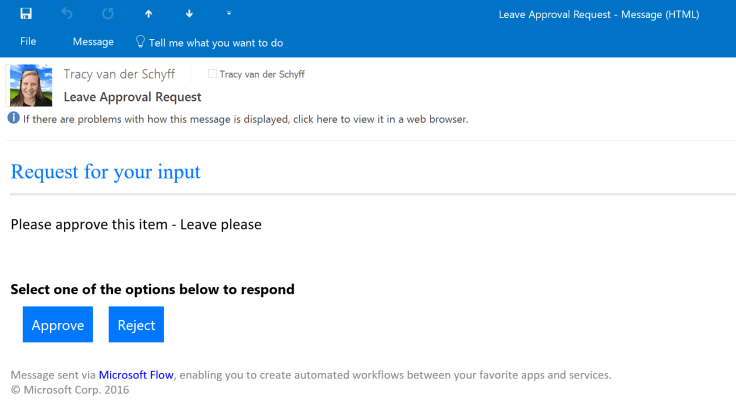
Task: Click the Redo icon in the quick access toolbar
Action: coord(108,14)
